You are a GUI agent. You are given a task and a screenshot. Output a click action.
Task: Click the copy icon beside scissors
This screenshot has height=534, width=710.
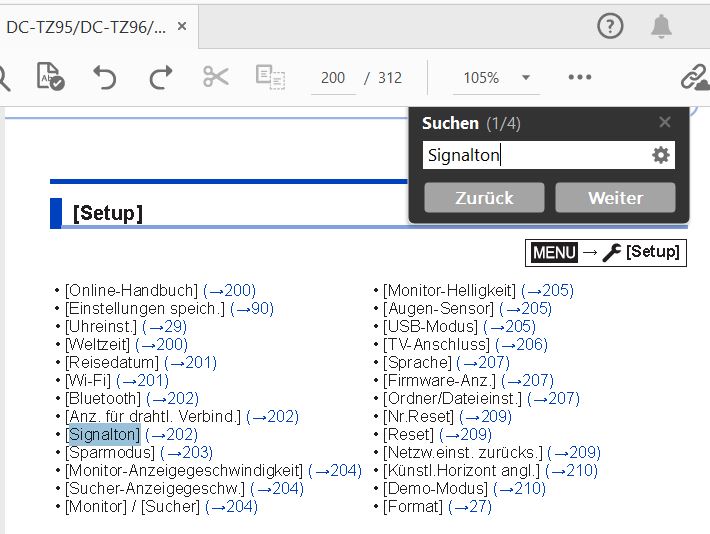(269, 78)
